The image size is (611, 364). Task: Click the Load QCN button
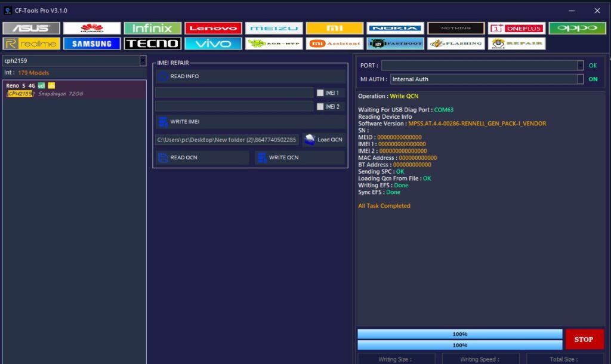pyautogui.click(x=323, y=140)
